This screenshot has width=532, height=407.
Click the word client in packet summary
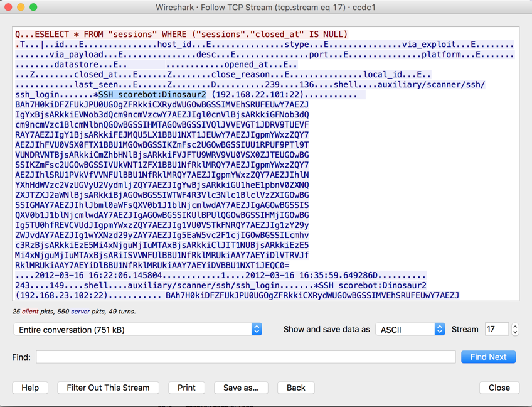30,311
